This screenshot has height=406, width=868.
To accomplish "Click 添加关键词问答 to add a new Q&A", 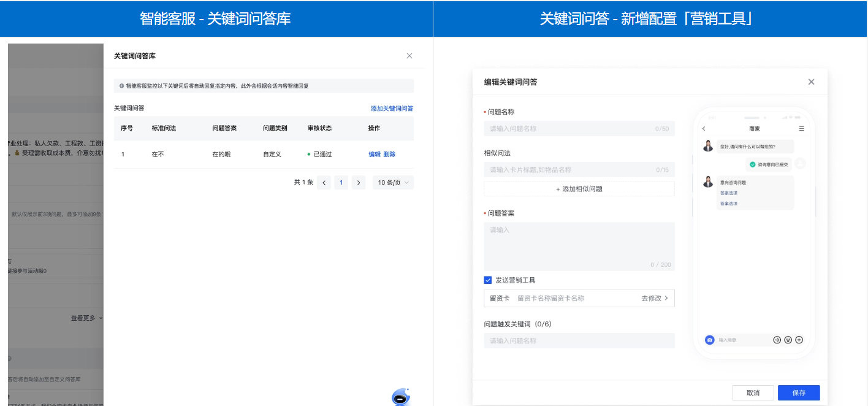I will click(x=390, y=108).
